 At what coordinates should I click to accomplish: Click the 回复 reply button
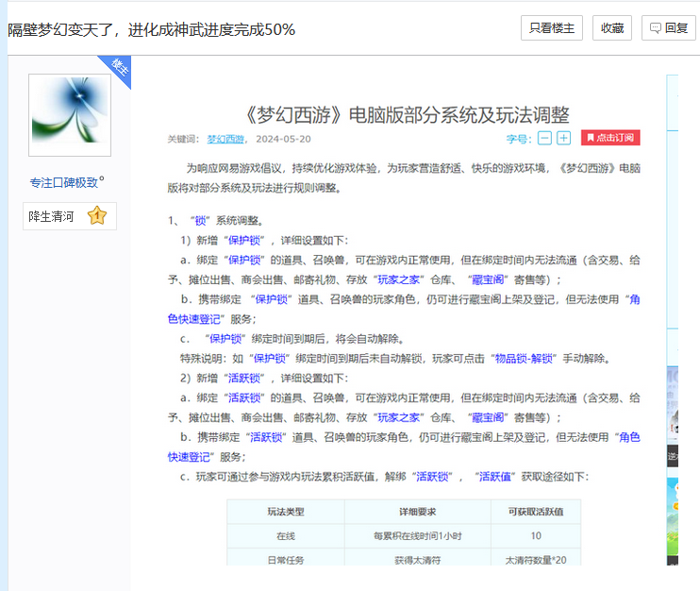click(x=669, y=28)
